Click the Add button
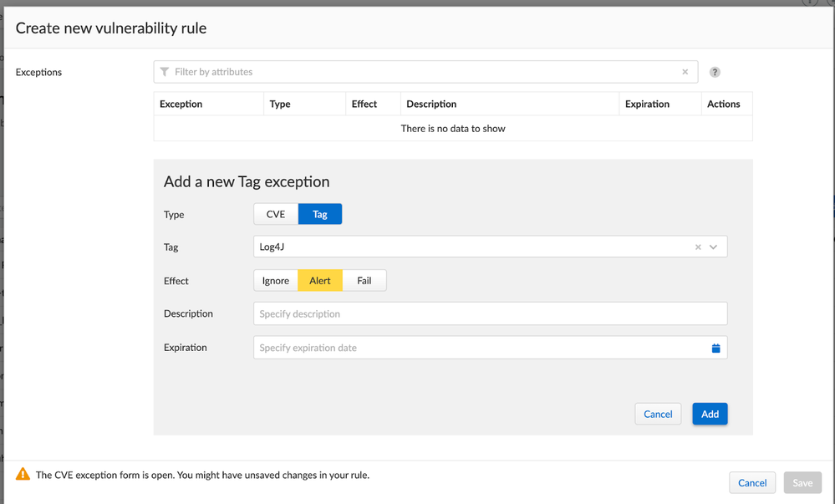 710,414
